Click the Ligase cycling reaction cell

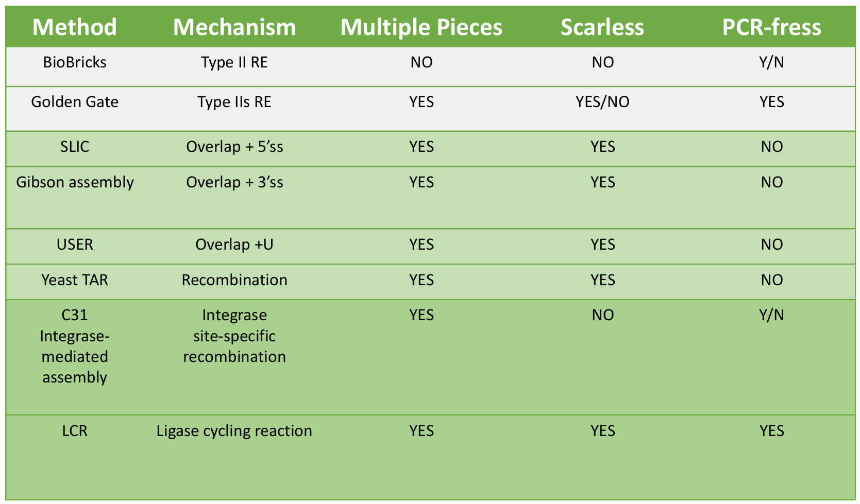click(234, 430)
